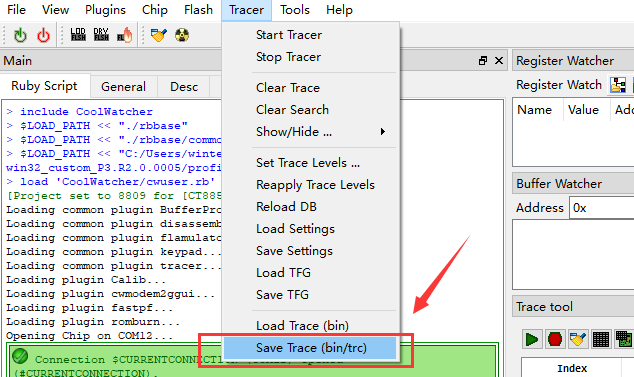Open the Tools menu
Screen dimensions: 634x377
[x=295, y=10]
